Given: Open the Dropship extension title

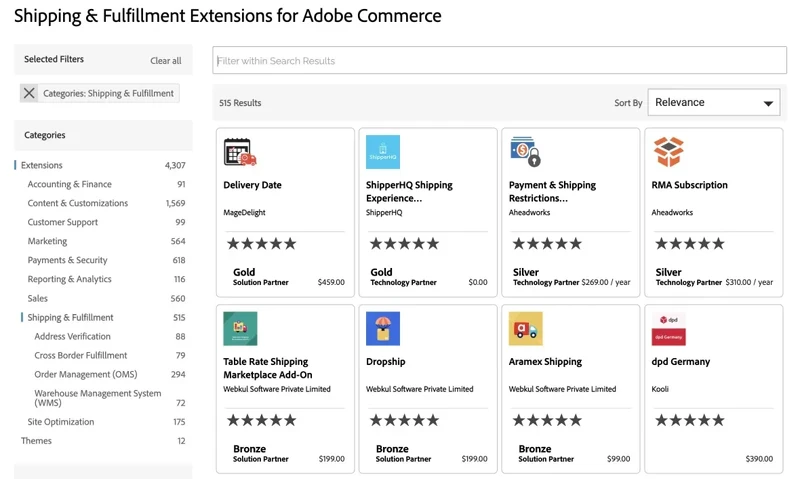Looking at the screenshot, I should [x=386, y=362].
